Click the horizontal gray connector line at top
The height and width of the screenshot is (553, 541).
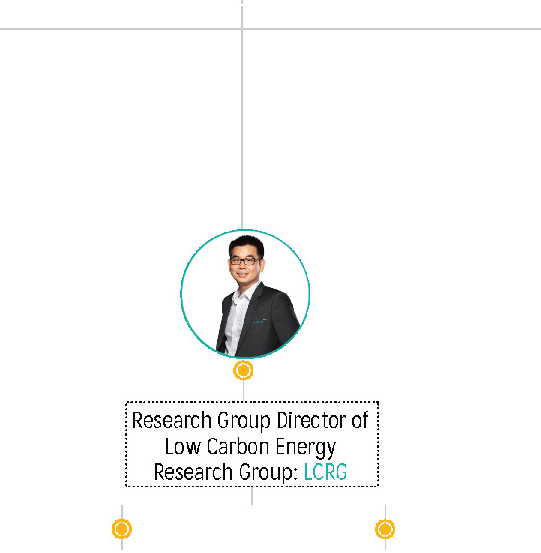click(270, 29)
